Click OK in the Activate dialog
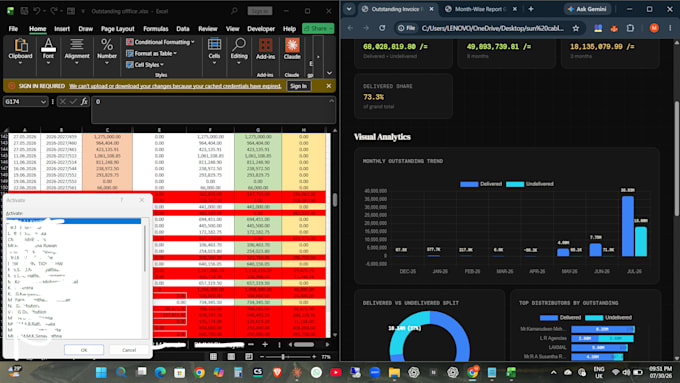Image resolution: width=680 pixels, height=383 pixels. 84,350
